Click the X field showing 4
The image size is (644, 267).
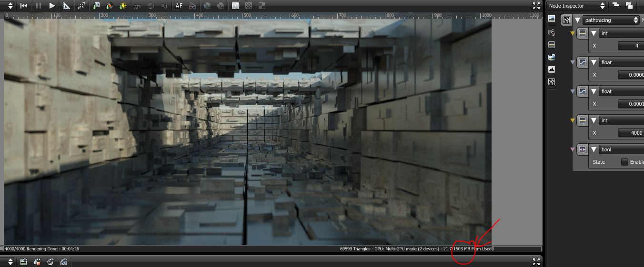pos(631,46)
